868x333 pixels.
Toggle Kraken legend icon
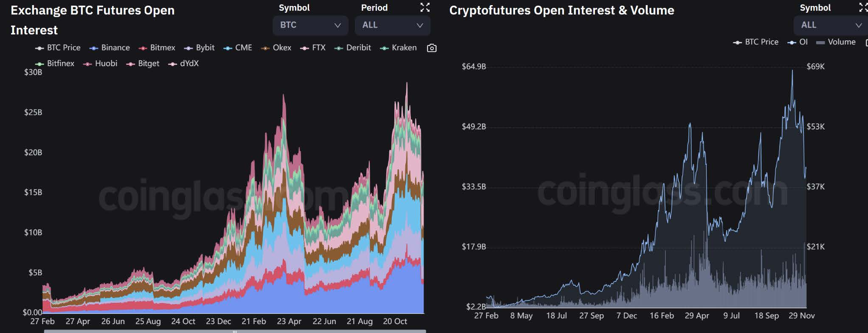[384, 48]
